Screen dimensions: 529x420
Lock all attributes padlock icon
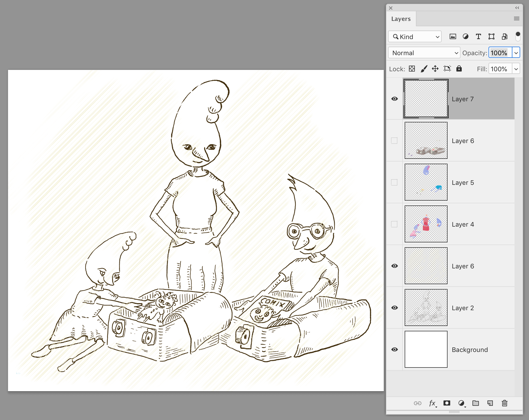pyautogui.click(x=459, y=69)
